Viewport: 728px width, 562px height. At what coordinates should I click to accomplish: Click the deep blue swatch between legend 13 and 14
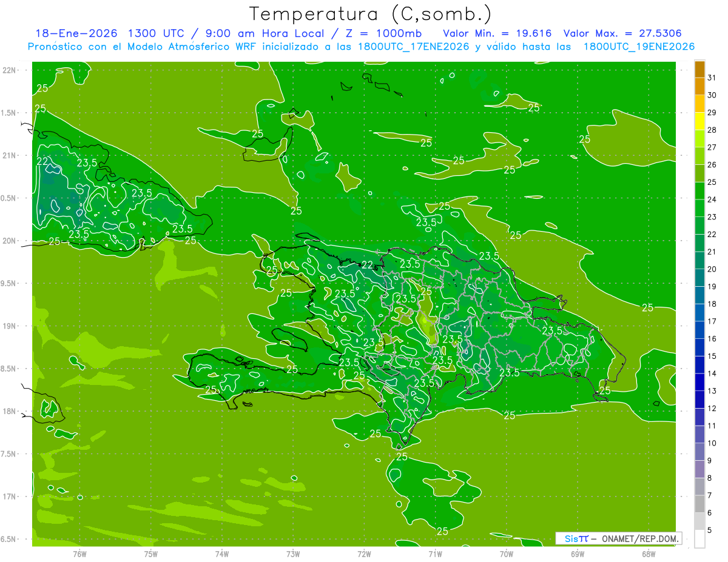point(699,382)
